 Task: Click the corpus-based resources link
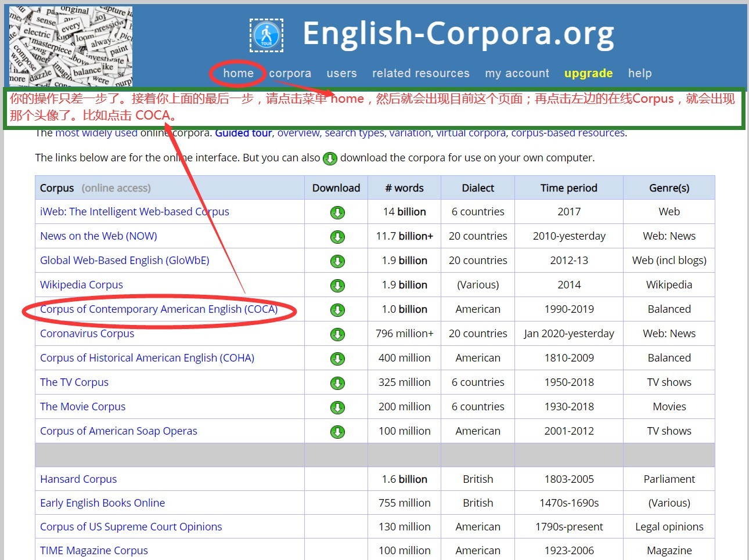(x=568, y=133)
